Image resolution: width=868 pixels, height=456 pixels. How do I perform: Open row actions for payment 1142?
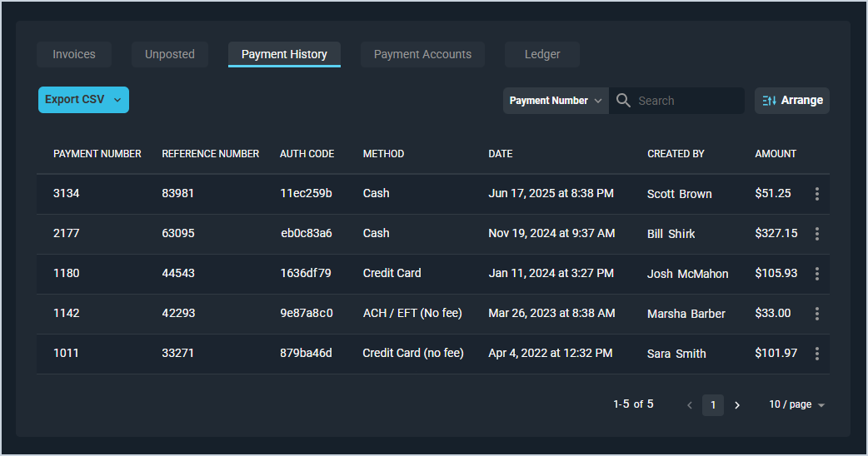(816, 314)
